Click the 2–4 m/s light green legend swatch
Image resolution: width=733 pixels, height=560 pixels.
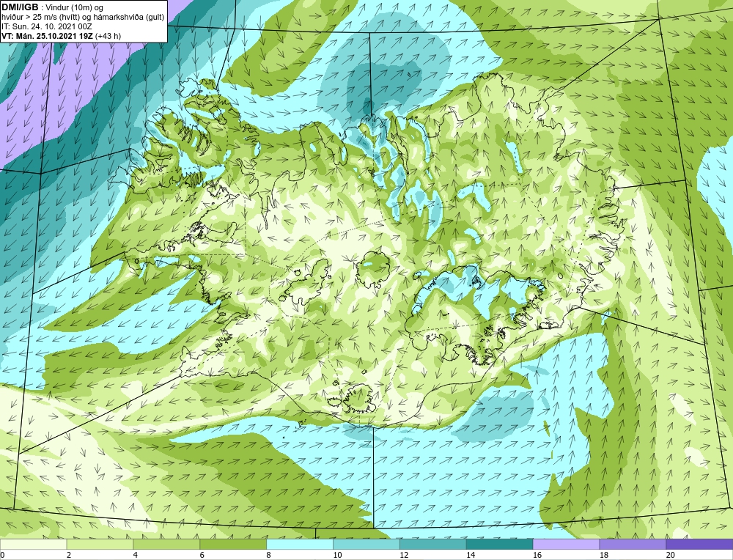pos(100,544)
